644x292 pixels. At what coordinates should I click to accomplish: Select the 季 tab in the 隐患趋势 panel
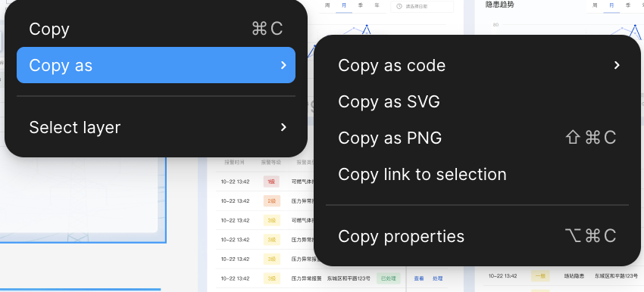coord(628,5)
